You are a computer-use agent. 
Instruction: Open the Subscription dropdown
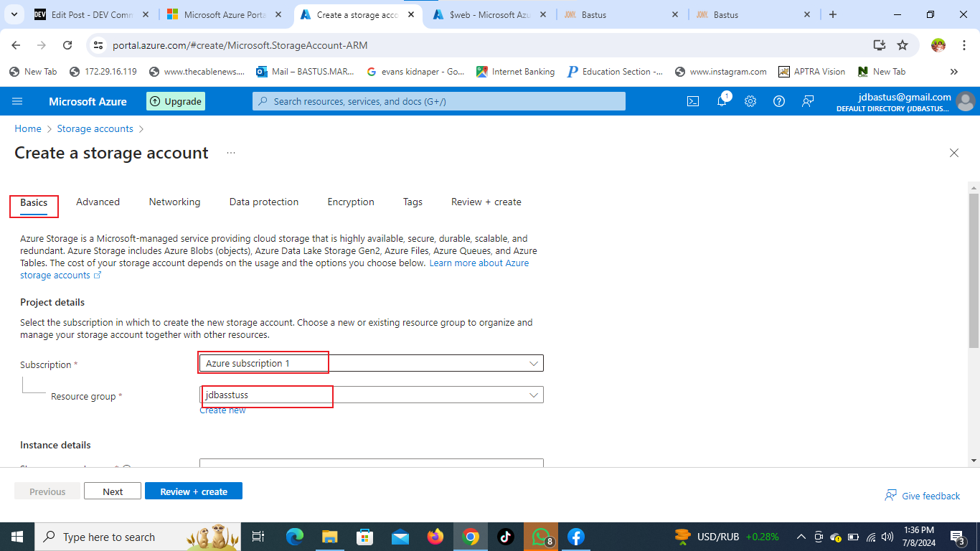pos(372,363)
